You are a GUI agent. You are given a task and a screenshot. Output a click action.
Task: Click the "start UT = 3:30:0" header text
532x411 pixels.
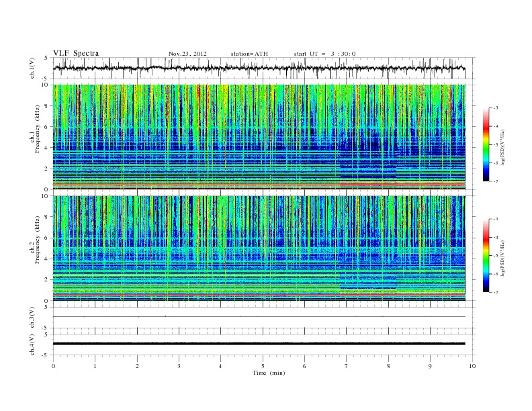324,54
